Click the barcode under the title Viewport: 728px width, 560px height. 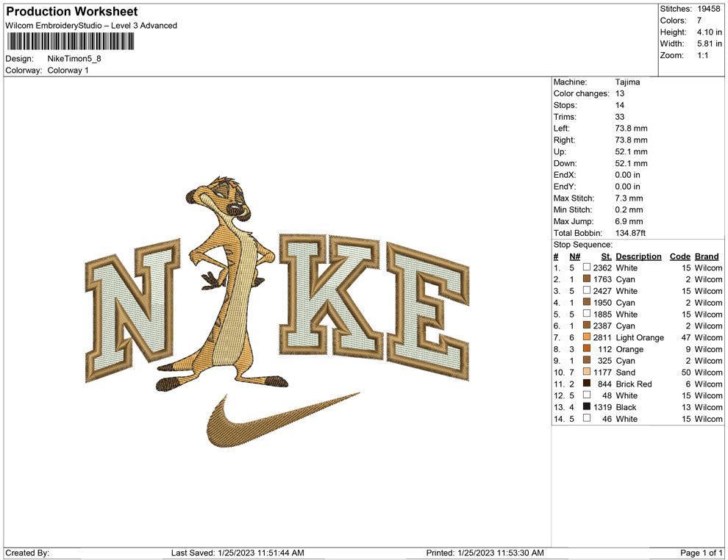pos(71,42)
